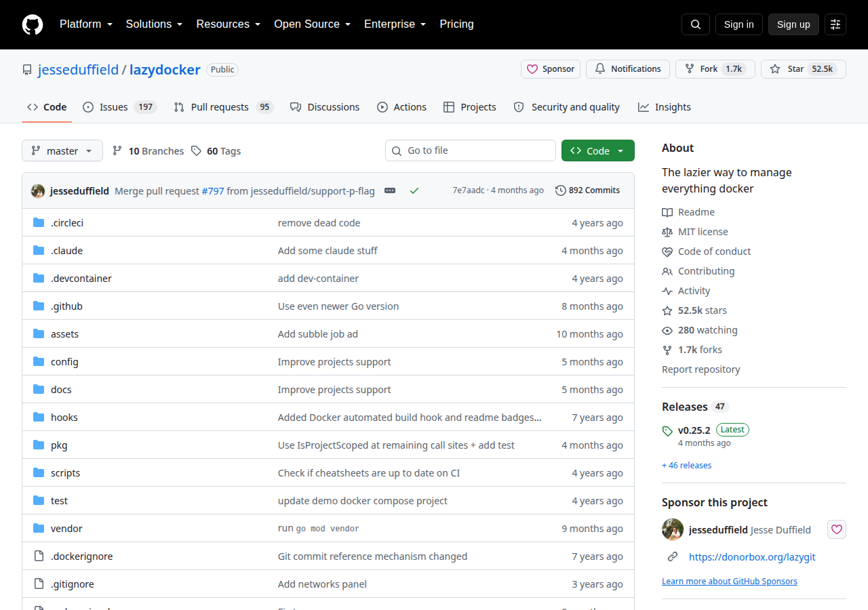This screenshot has width=868, height=610.
Task: Click the Notifications bell button
Action: click(x=628, y=69)
